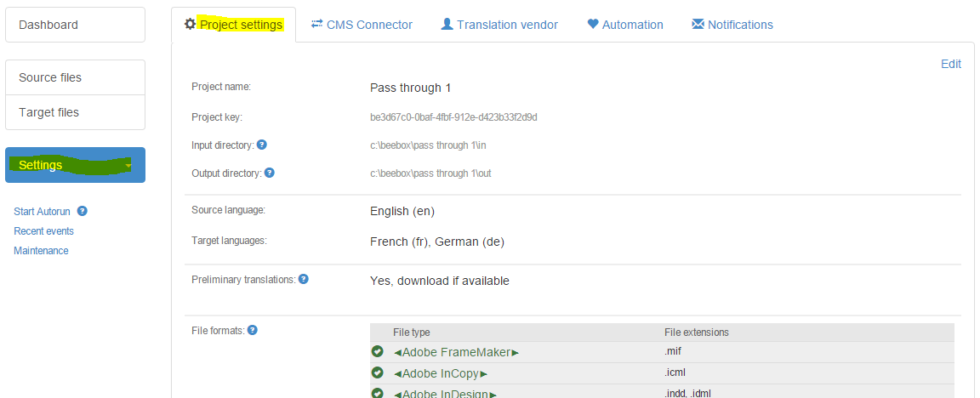The image size is (980, 398).
Task: Expand the Adobe InCopy file type entry
Action: pos(441,372)
